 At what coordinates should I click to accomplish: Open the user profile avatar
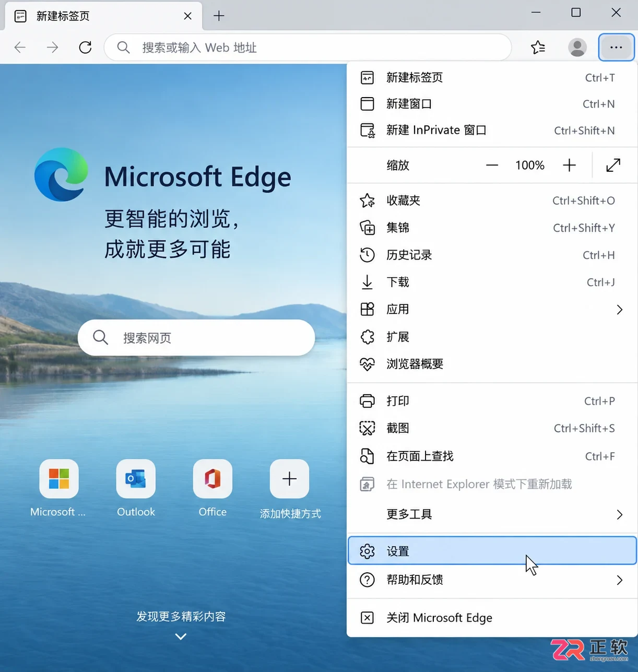pyautogui.click(x=577, y=48)
